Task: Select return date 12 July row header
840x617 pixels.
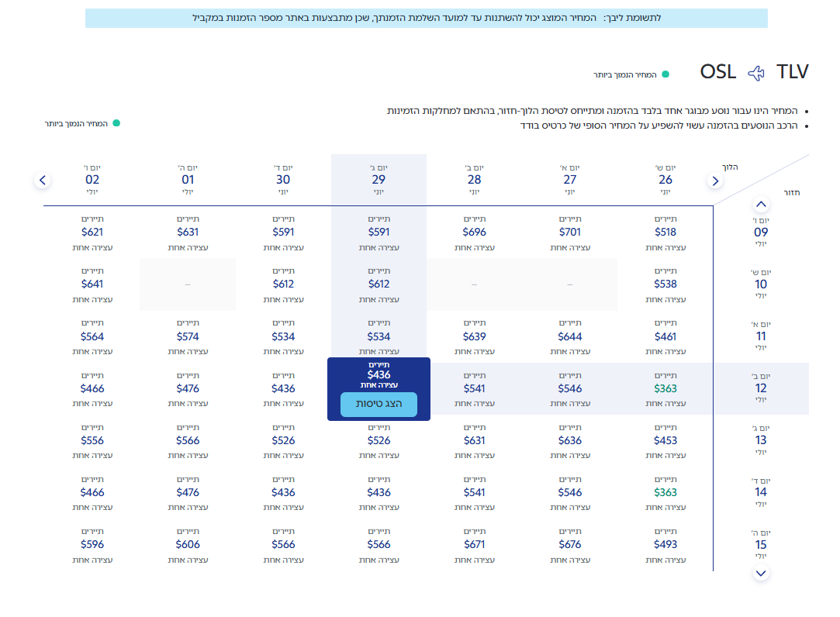Action: pos(761,388)
